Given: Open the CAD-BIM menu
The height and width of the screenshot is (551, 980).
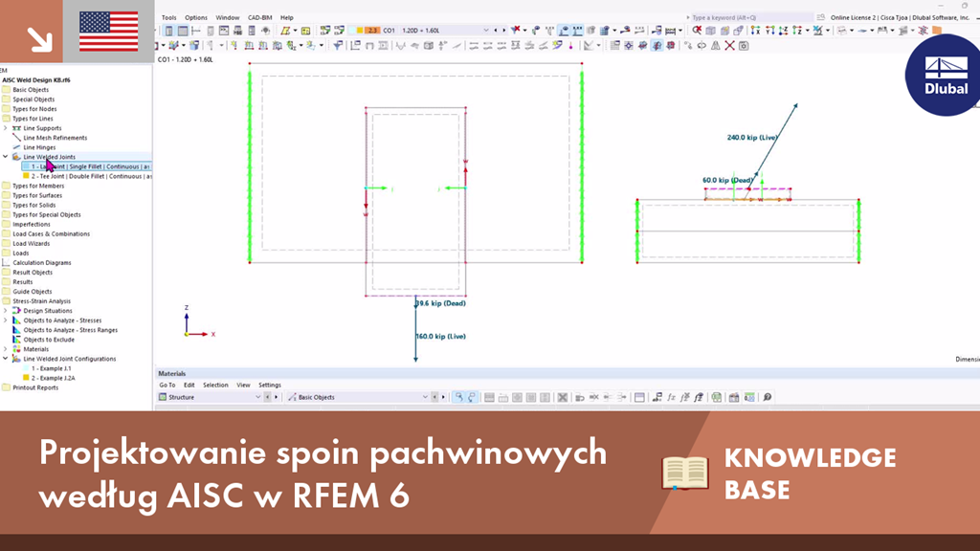Looking at the screenshot, I should click(259, 17).
